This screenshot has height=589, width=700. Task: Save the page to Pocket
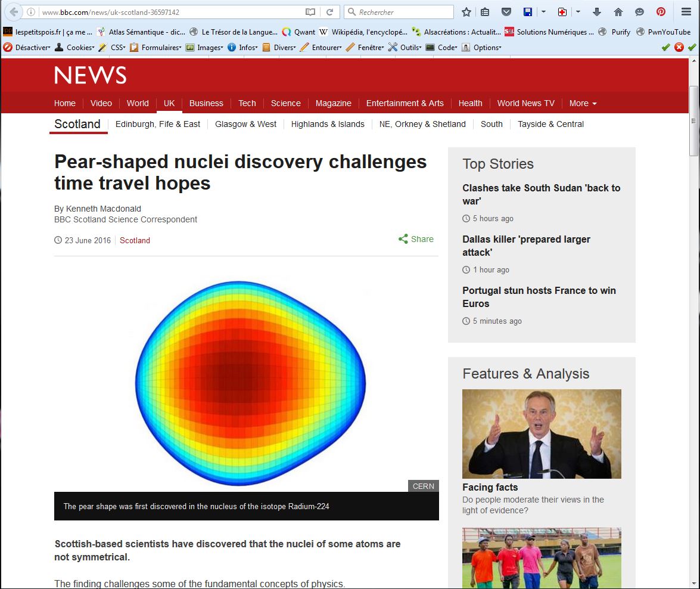[506, 12]
